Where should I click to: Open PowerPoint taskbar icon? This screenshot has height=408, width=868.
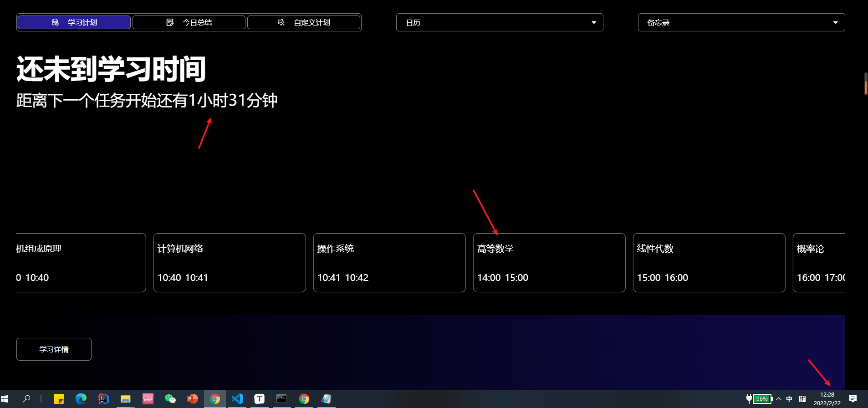193,399
